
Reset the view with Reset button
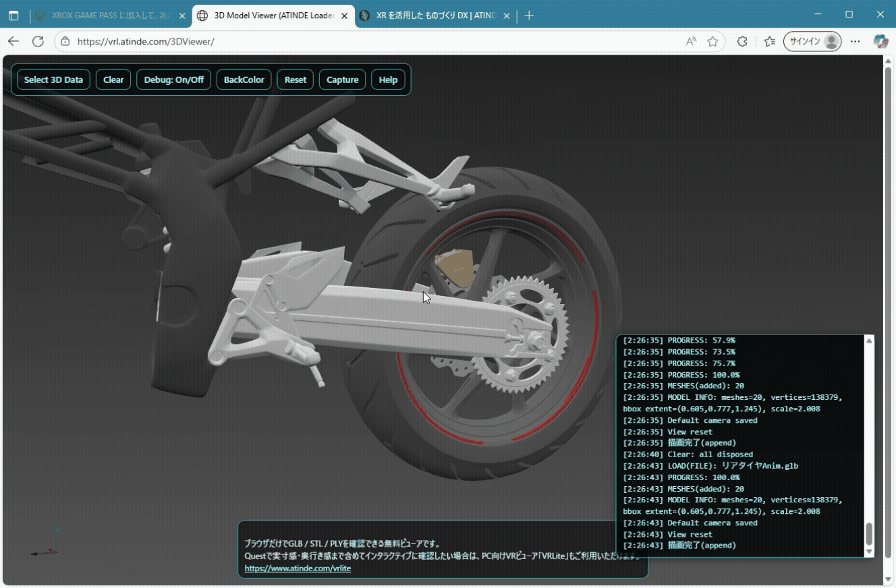pyautogui.click(x=295, y=80)
